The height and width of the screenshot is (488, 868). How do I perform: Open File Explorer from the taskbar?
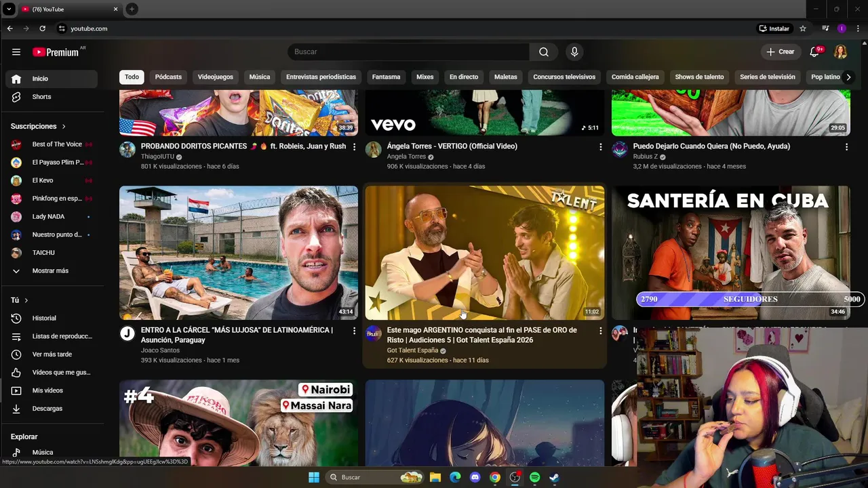pyautogui.click(x=435, y=477)
